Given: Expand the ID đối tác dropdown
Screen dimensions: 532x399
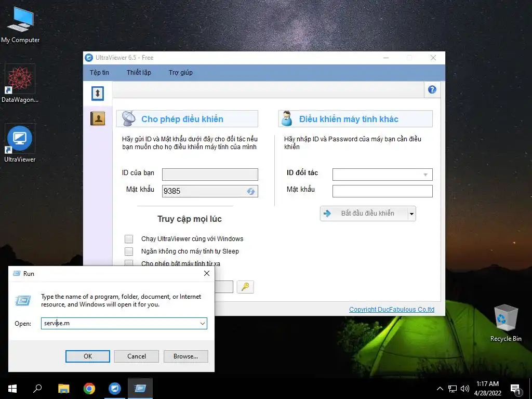Looking at the screenshot, I should [425, 175].
